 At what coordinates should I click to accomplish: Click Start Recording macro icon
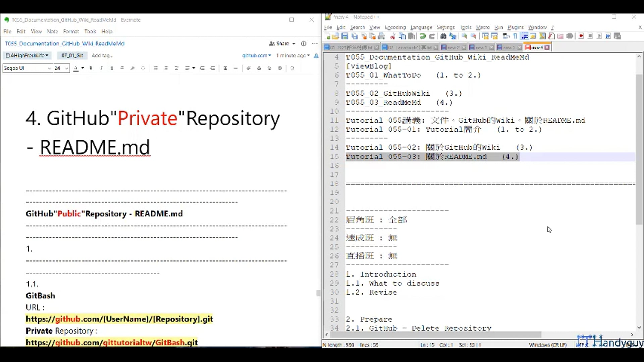coord(581,36)
